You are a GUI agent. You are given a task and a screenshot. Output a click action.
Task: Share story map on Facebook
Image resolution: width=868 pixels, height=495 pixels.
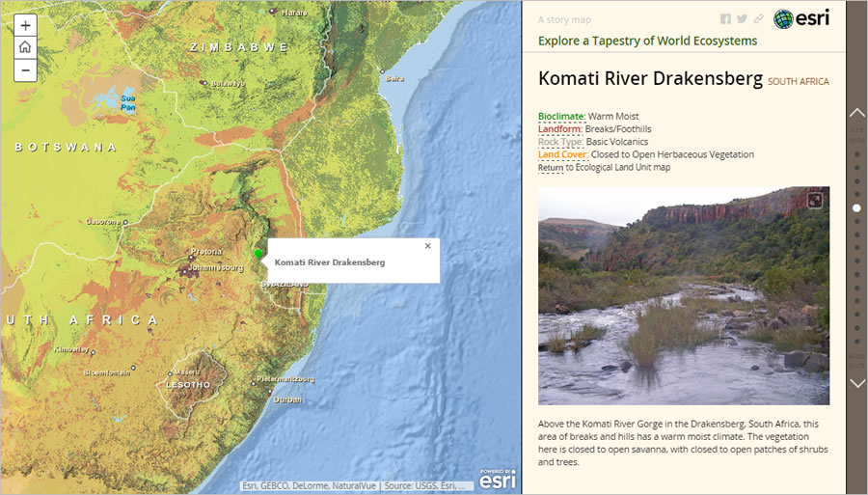click(x=725, y=19)
